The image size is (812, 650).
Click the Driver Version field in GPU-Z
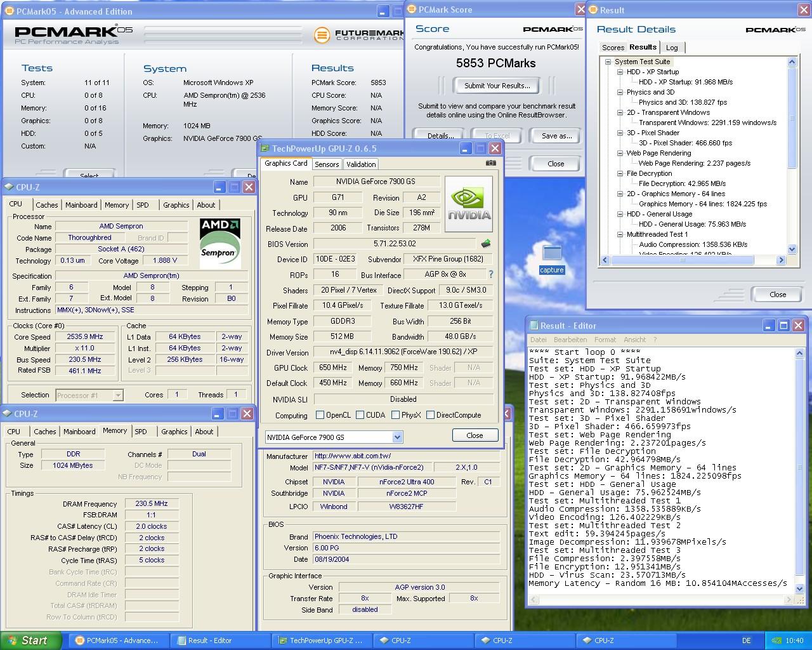point(403,352)
